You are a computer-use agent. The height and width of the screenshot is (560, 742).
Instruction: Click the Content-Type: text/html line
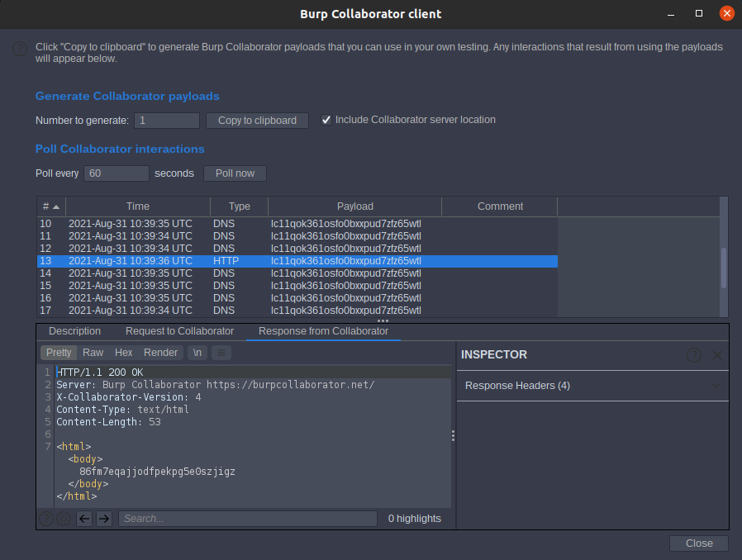click(122, 410)
